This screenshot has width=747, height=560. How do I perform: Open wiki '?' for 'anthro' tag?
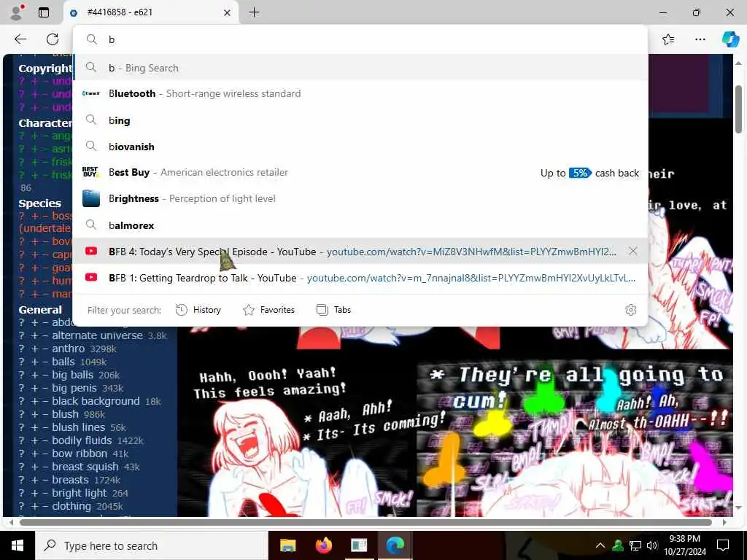tap(21, 349)
